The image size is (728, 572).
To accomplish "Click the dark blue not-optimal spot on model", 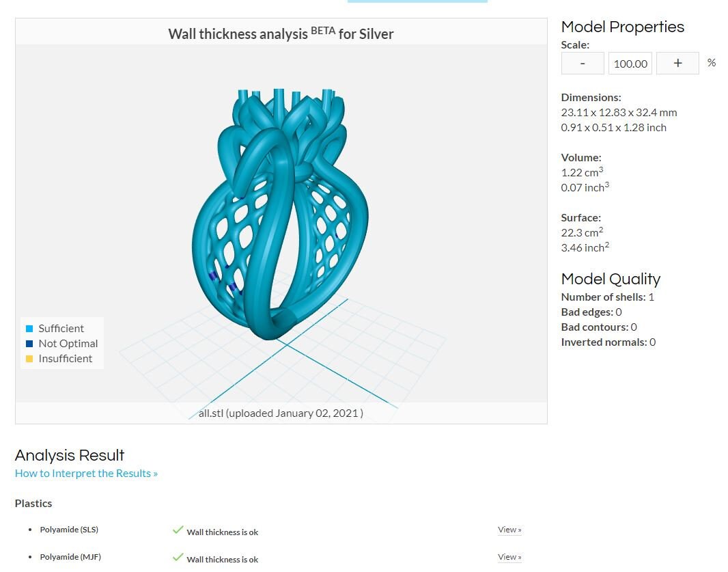I will 213,276.
